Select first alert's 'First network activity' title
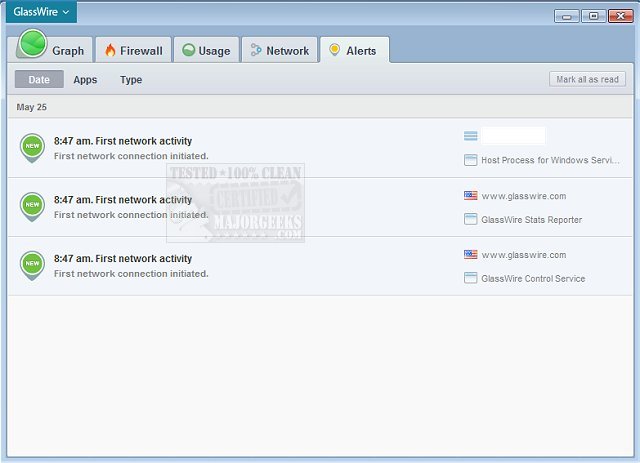The width and height of the screenshot is (640, 463). pos(144,141)
